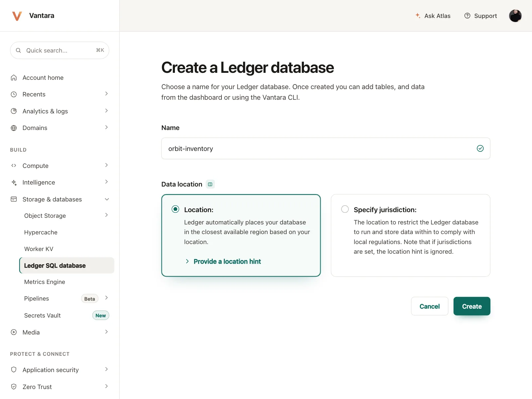The height and width of the screenshot is (399, 532).
Task: Click the Domains label in sidebar
Action: point(35,128)
